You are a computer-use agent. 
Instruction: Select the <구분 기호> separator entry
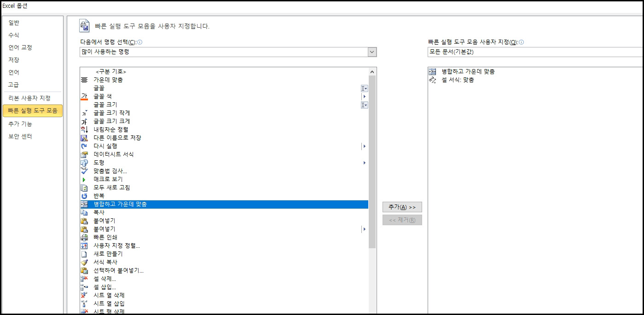(224, 71)
